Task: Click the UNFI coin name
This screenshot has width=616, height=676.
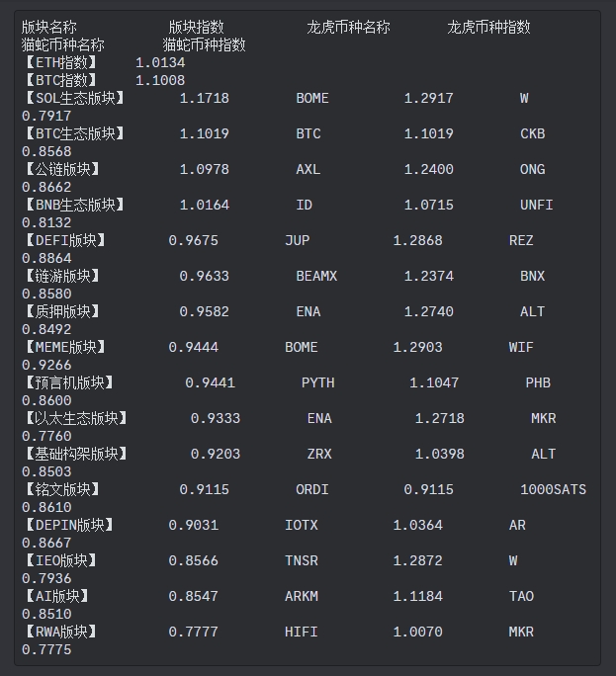Action: (536, 205)
